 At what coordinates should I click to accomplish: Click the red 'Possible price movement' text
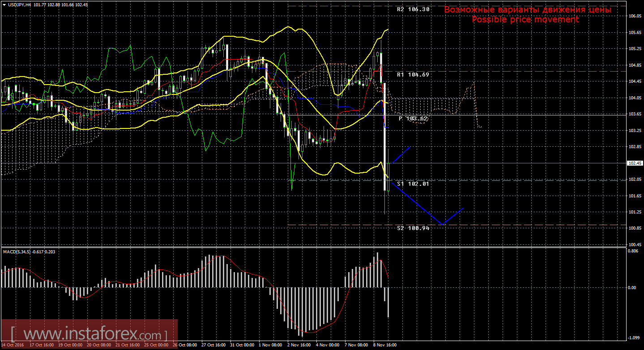point(525,20)
